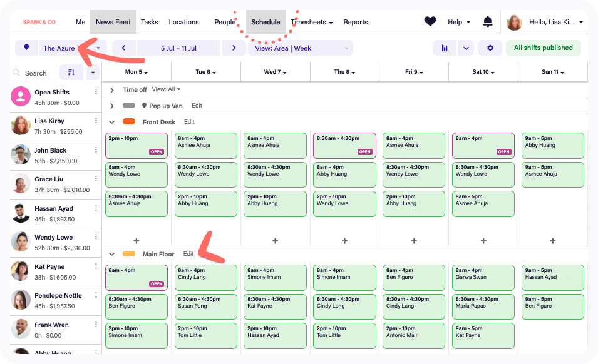The height and width of the screenshot is (364, 598).
Task: Open Frank Wren's three-dot menu
Action: [x=96, y=325]
